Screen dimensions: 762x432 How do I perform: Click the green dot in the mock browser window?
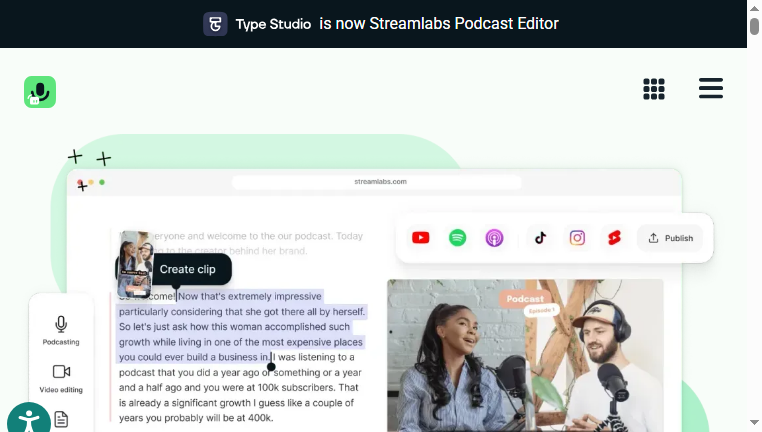click(x=102, y=182)
